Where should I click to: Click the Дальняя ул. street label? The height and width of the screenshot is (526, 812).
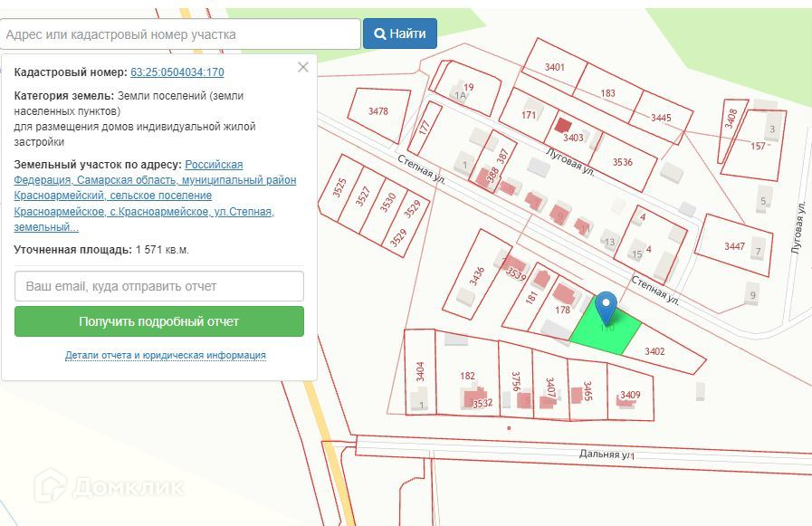coord(607,454)
